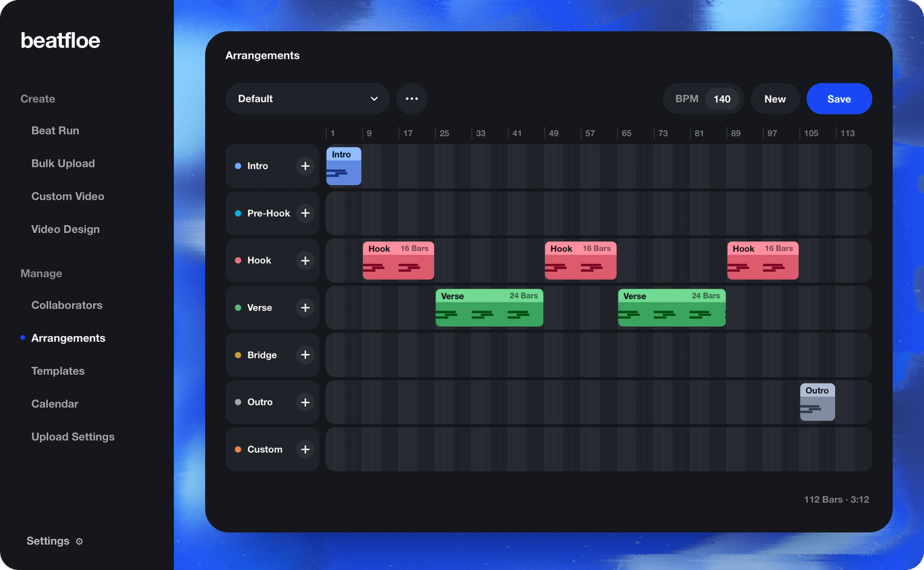Select the second Verse block at bar 65

coord(672,308)
